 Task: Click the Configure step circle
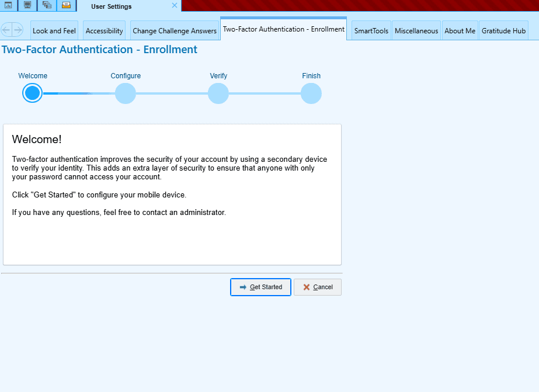coord(126,93)
